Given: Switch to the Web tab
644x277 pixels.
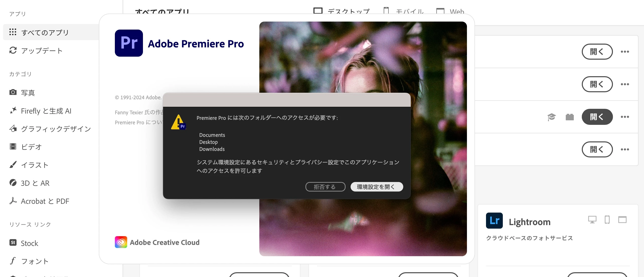Looking at the screenshot, I should coord(450,11).
